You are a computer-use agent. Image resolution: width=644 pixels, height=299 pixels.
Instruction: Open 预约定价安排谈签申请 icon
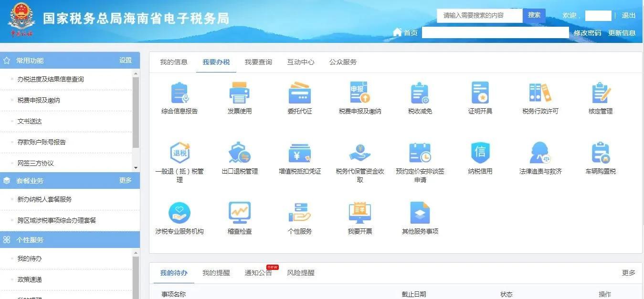420,153
